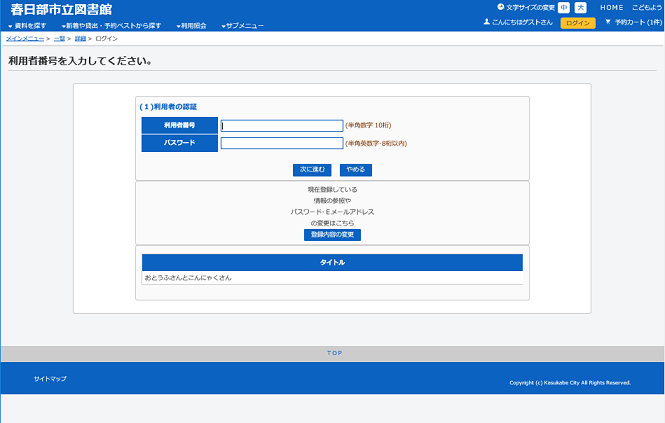Focus the 利用者番号 input field
Viewport: 665px width, 423px height.
coord(282,126)
